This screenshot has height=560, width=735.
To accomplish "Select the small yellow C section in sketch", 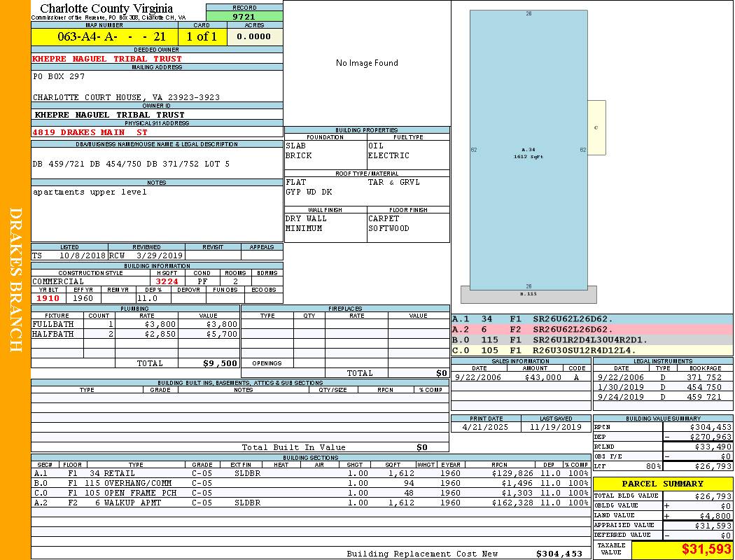I will [596, 127].
